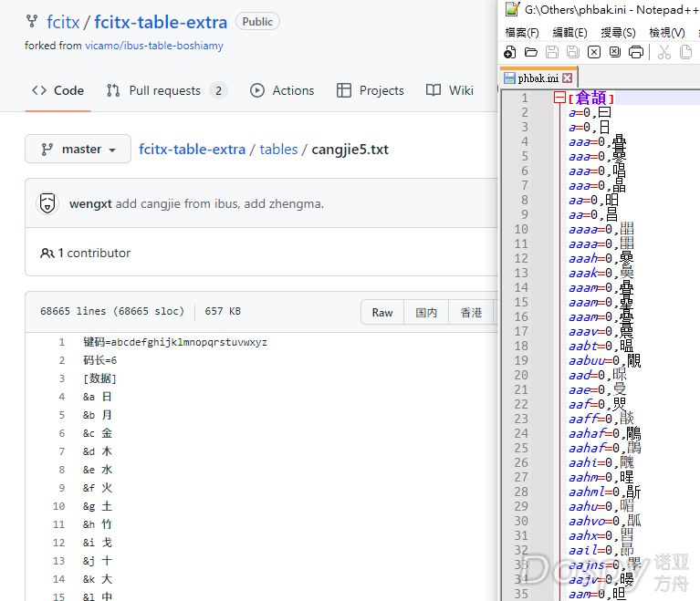This screenshot has width=700, height=601.
Task: Open the Wiki tab
Action: (x=450, y=90)
